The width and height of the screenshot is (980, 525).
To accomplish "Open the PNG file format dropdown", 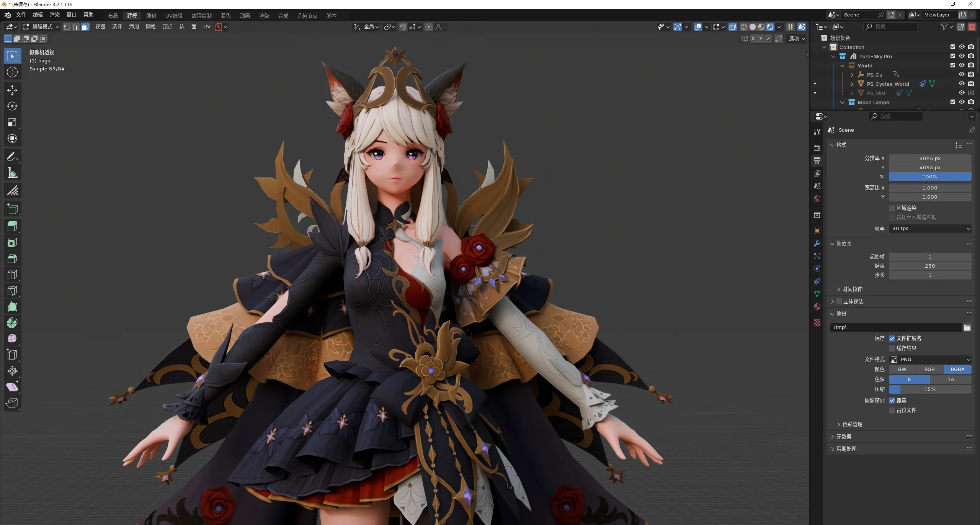I will tap(930, 360).
